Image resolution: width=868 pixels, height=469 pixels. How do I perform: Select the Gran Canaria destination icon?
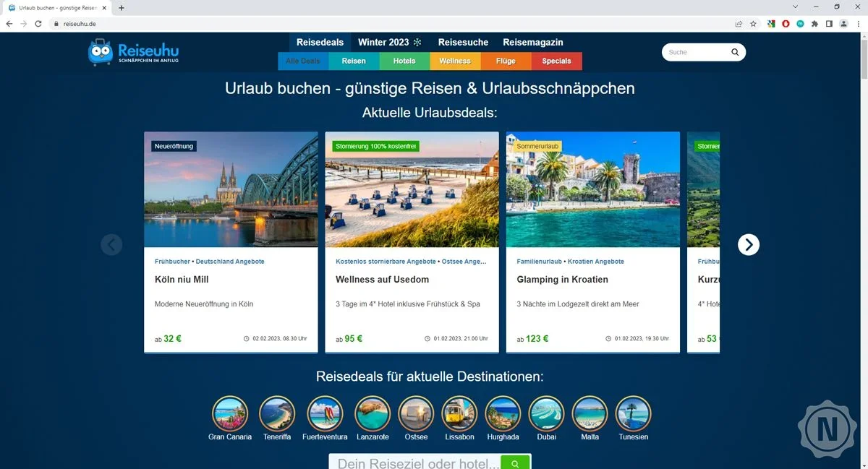230,414
